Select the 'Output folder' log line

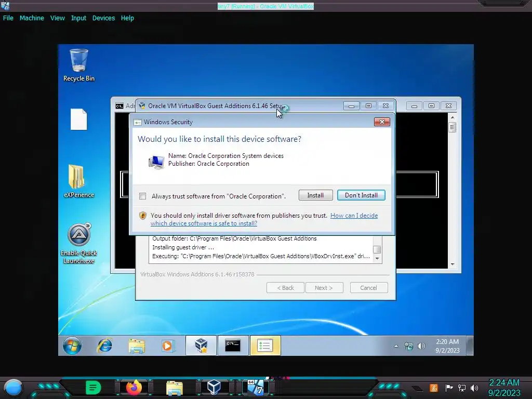[234, 238]
